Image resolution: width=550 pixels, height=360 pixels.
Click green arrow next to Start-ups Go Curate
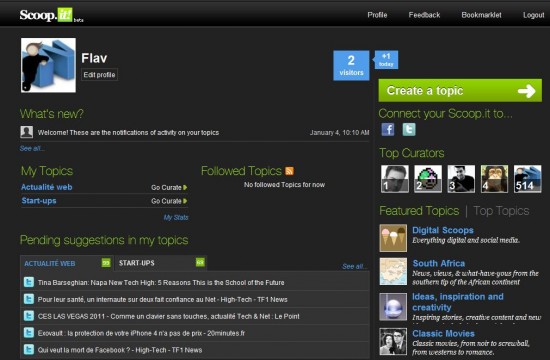(x=185, y=201)
